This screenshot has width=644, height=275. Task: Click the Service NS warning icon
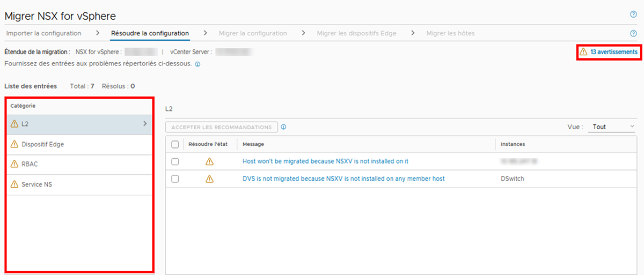point(14,184)
